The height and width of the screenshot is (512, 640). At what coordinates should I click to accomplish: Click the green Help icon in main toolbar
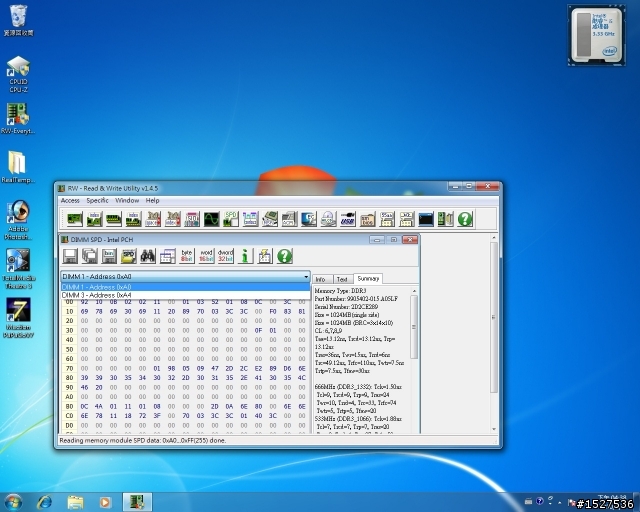465,219
